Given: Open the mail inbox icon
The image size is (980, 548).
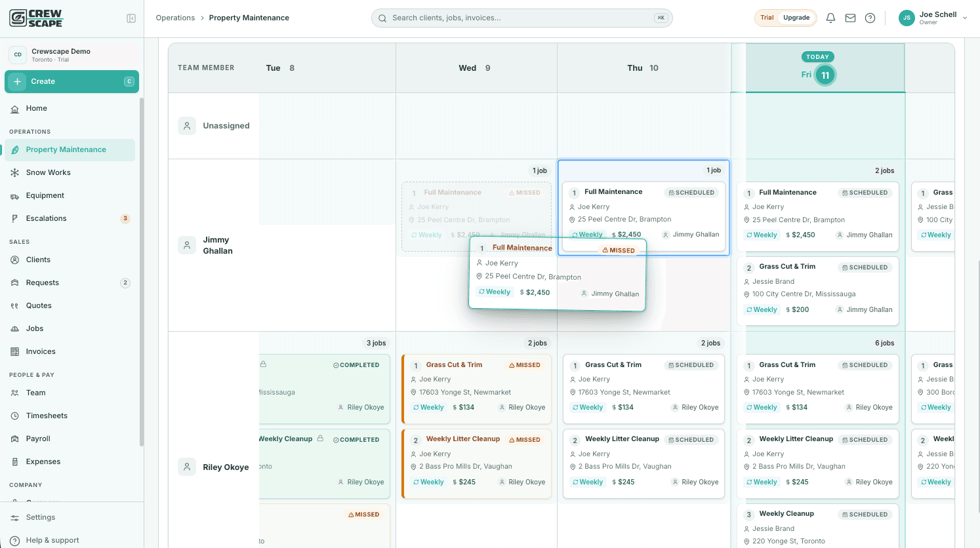Looking at the screenshot, I should point(850,18).
